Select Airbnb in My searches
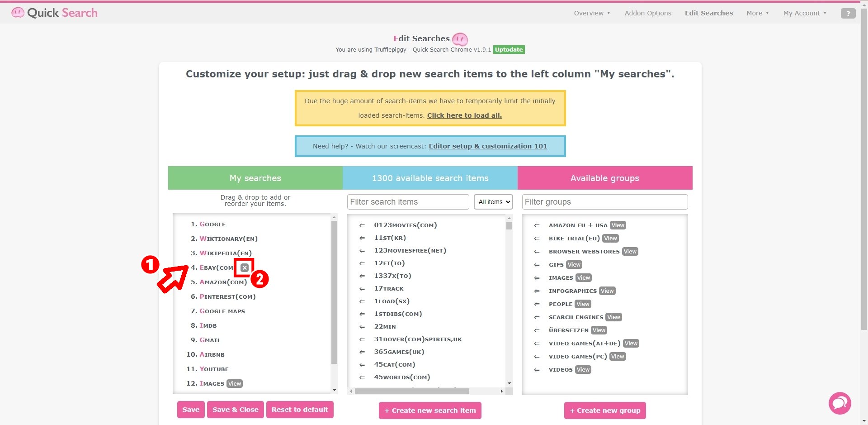The height and width of the screenshot is (425, 868). pyautogui.click(x=212, y=354)
